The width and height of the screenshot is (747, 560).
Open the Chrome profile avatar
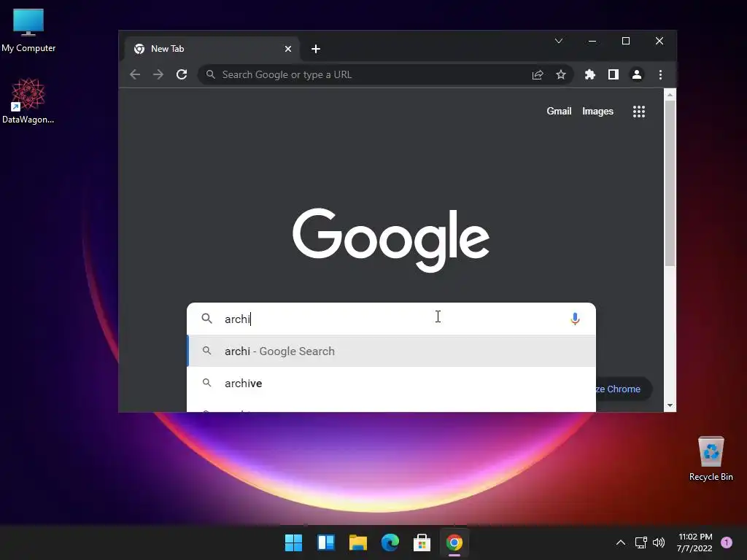pos(636,75)
